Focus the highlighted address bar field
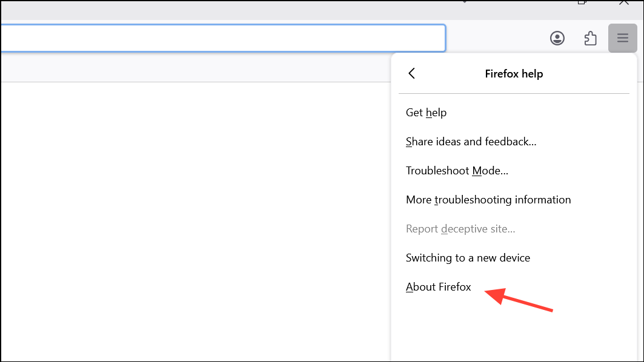Image resolution: width=644 pixels, height=362 pixels. click(x=223, y=38)
